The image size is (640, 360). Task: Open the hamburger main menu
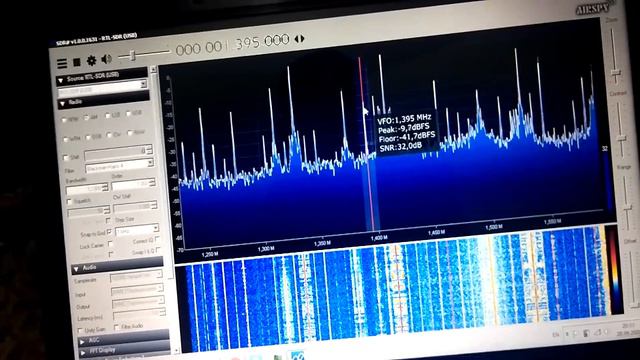pos(62,64)
